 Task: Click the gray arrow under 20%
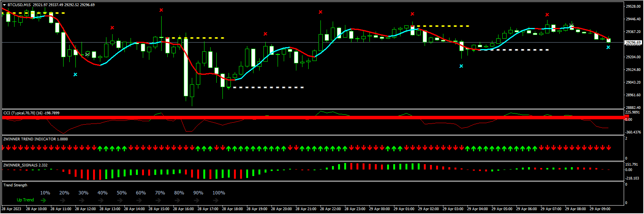pyautogui.click(x=62, y=200)
